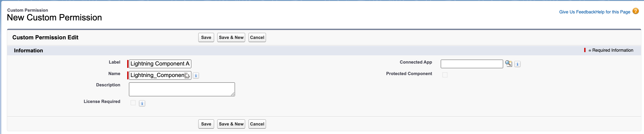Click inside the Description text area

182,89
